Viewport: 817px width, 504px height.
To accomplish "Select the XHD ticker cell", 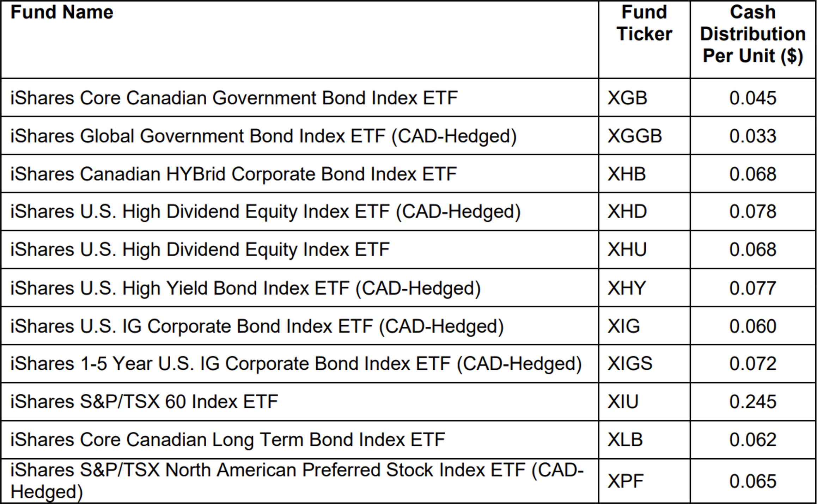I will [x=627, y=211].
